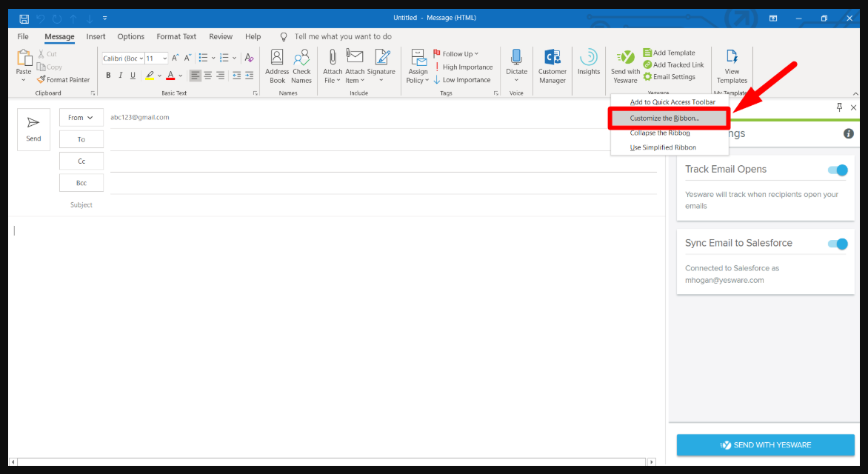The height and width of the screenshot is (474, 868).
Task: Switch to the Insert tab
Action: [96, 36]
